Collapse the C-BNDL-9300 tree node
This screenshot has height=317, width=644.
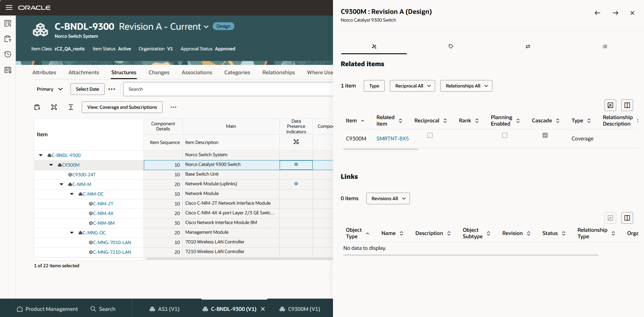41,155
